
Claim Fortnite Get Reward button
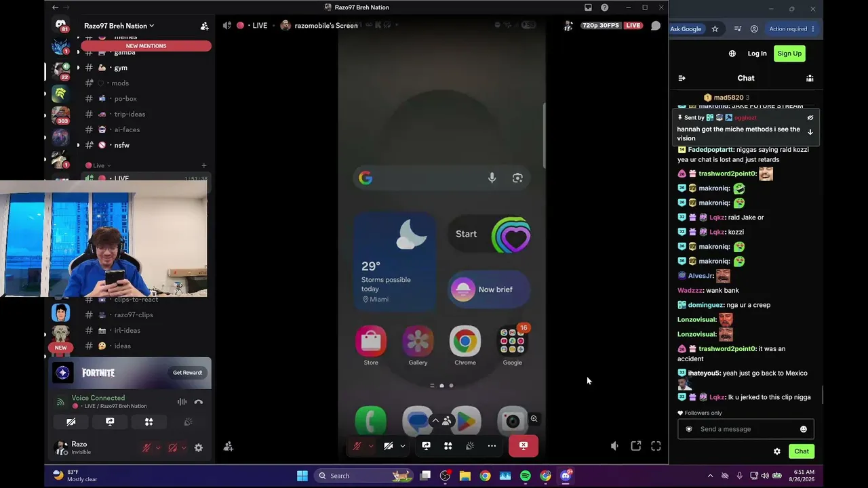[187, 373]
